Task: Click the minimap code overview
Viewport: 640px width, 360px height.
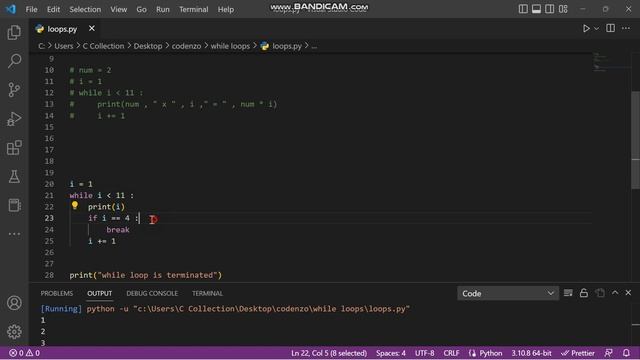Action: [611, 62]
